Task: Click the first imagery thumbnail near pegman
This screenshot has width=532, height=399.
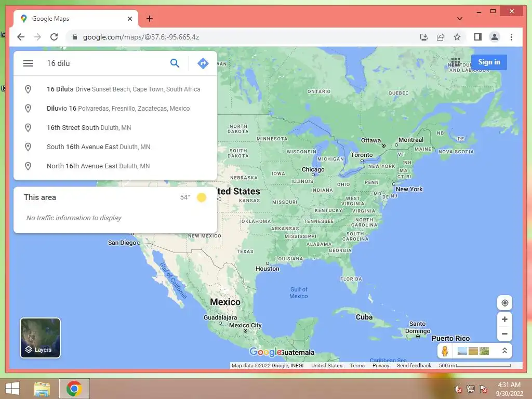Action: click(462, 351)
